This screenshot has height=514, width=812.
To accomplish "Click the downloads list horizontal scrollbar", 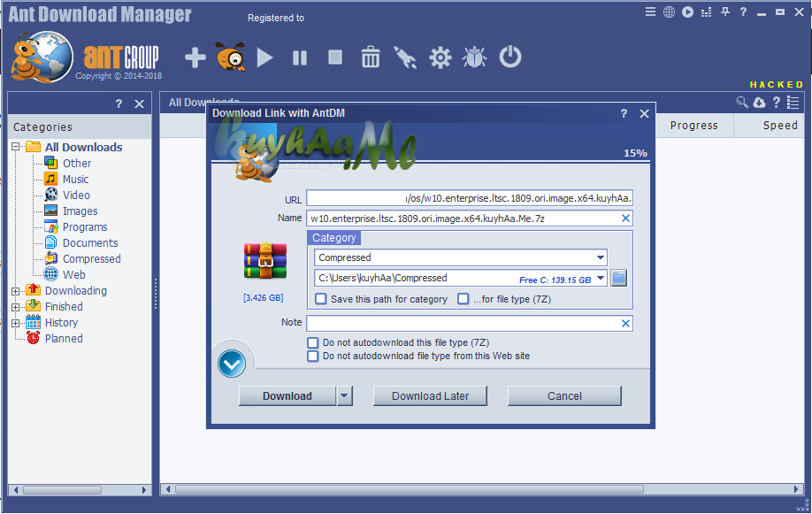I will click(410, 489).
